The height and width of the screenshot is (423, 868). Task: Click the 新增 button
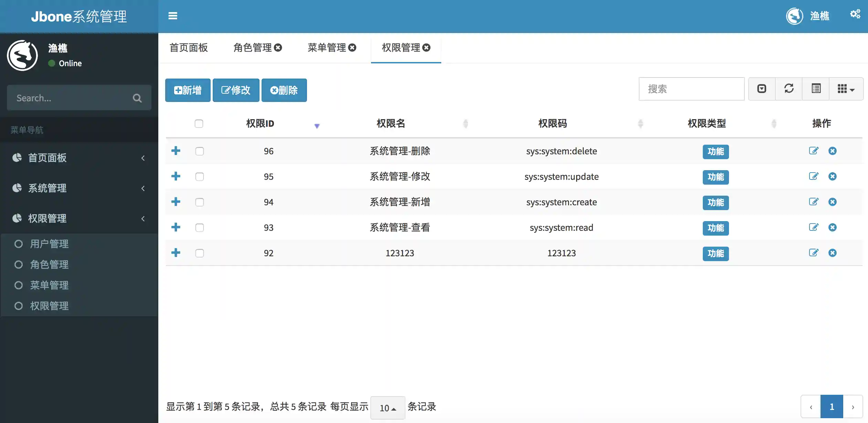click(188, 90)
